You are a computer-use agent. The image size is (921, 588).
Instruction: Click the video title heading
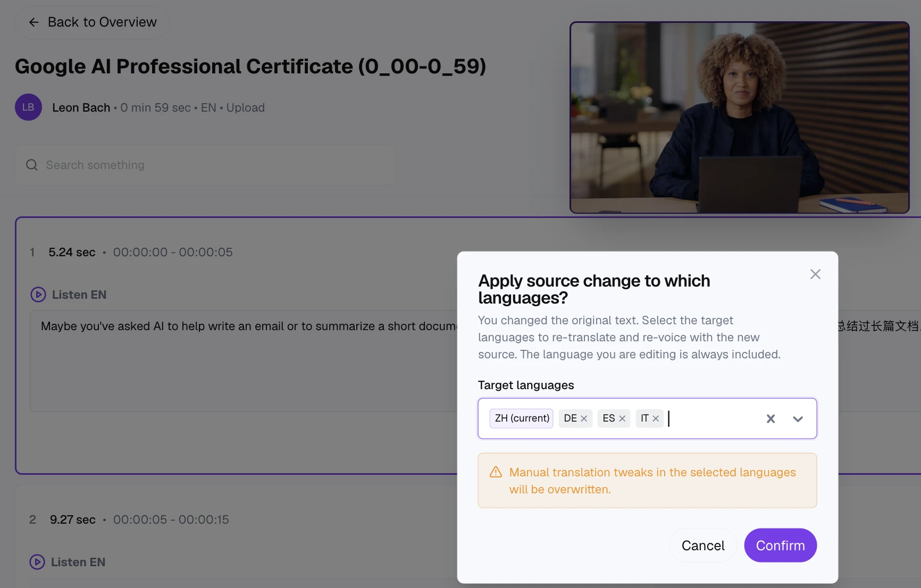click(250, 66)
